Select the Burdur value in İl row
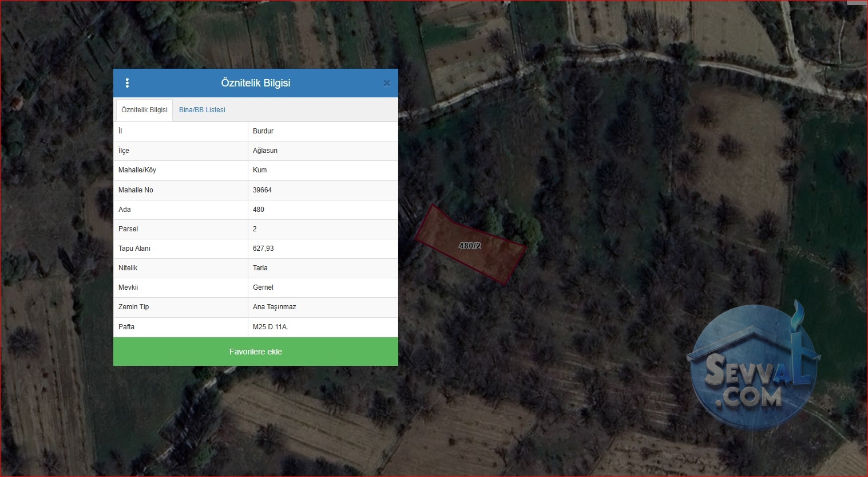 click(x=263, y=131)
